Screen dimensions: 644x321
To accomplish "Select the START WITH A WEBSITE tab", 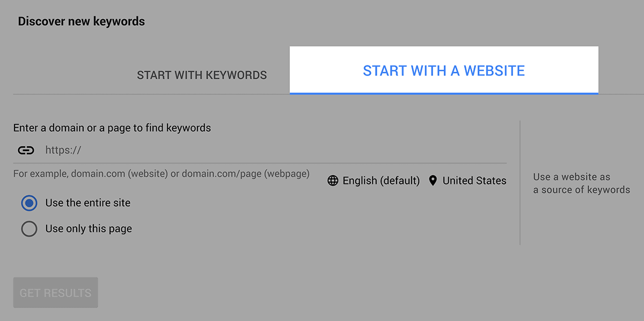I will pyautogui.click(x=444, y=71).
